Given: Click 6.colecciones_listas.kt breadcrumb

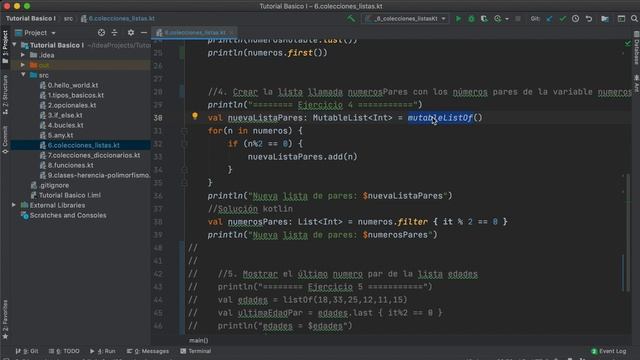Looking at the screenshot, I should coord(118,19).
